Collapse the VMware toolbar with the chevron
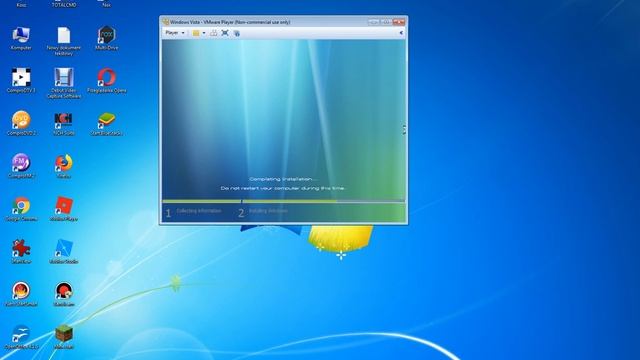Screen dimensions: 640x360 tap(401, 33)
